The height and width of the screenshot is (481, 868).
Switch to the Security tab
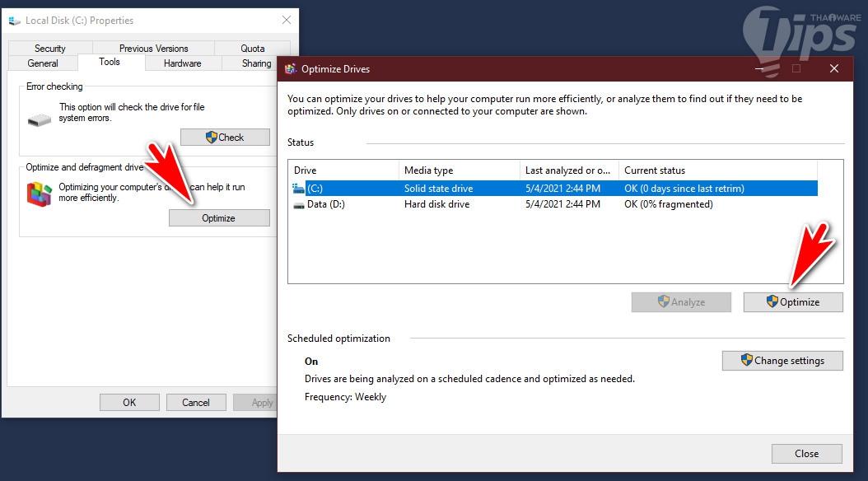pos(50,49)
